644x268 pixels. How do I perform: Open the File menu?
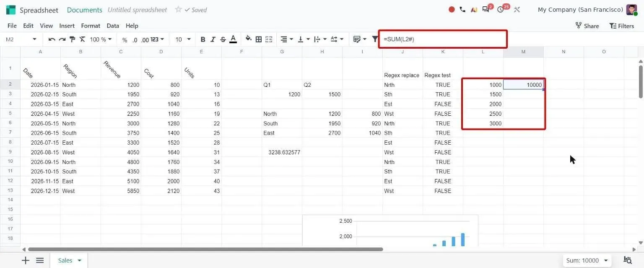pyautogui.click(x=12, y=26)
